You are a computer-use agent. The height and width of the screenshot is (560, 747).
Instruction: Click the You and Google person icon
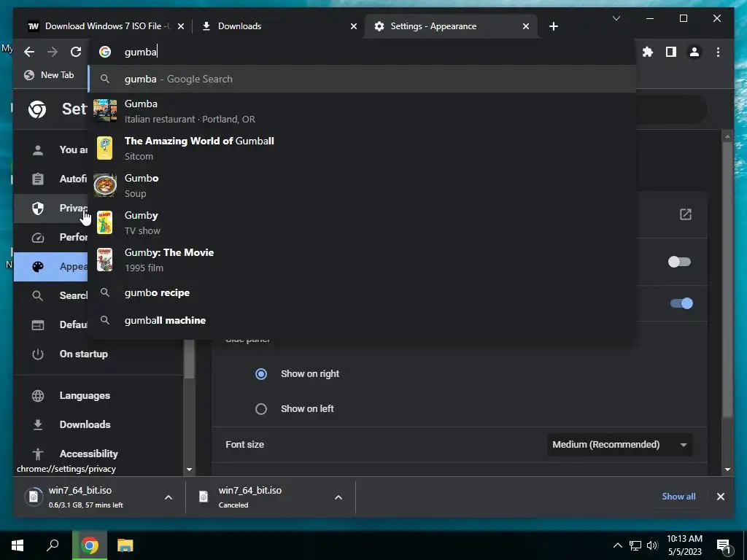(38, 150)
